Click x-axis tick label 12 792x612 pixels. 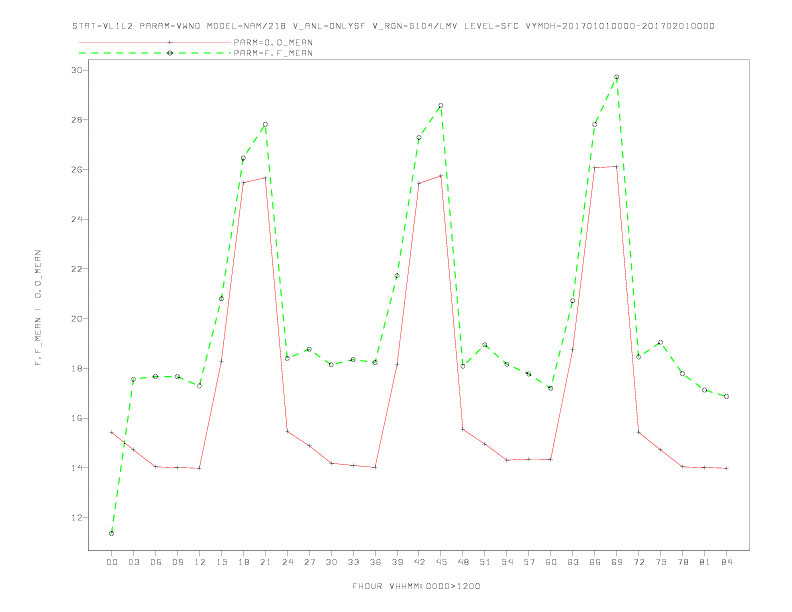click(x=200, y=562)
